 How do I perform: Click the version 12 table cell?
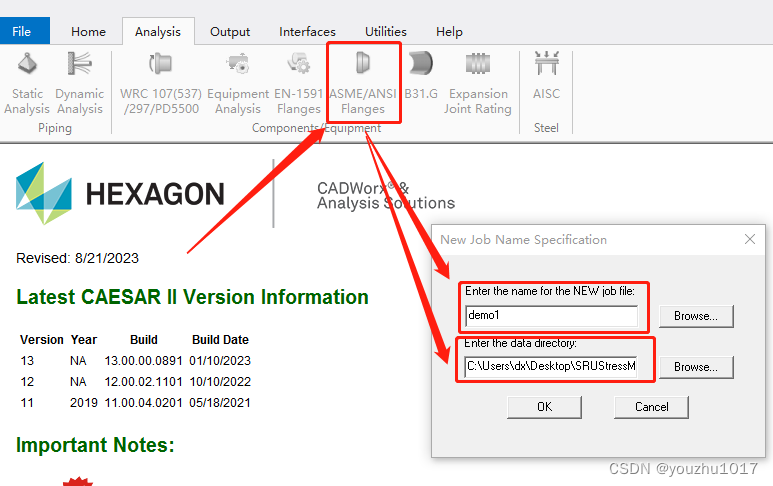[27, 382]
